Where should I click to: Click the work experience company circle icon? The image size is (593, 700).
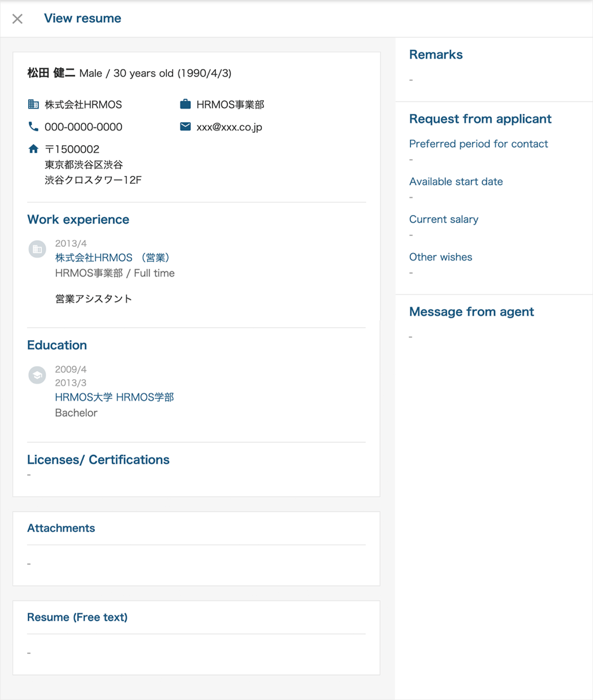coord(37,249)
